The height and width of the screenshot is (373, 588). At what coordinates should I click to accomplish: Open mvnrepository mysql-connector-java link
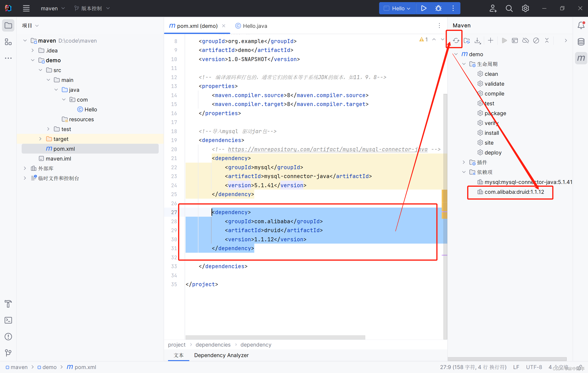click(x=328, y=149)
